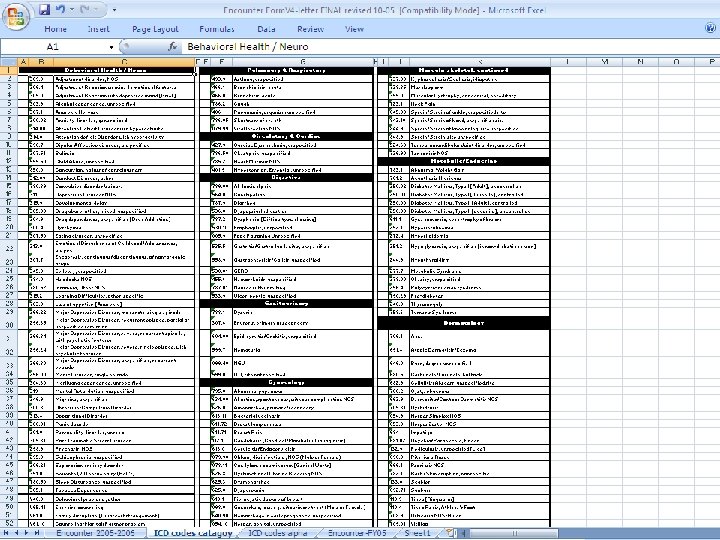The height and width of the screenshot is (540, 720).
Task: Switch to the Encounter 2005-2006 sheet
Action: (96, 533)
